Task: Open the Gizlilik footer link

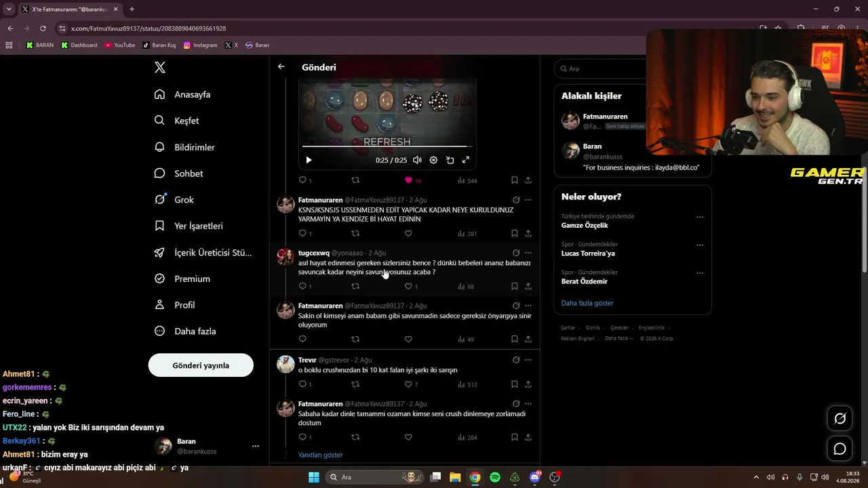Action: (593, 327)
